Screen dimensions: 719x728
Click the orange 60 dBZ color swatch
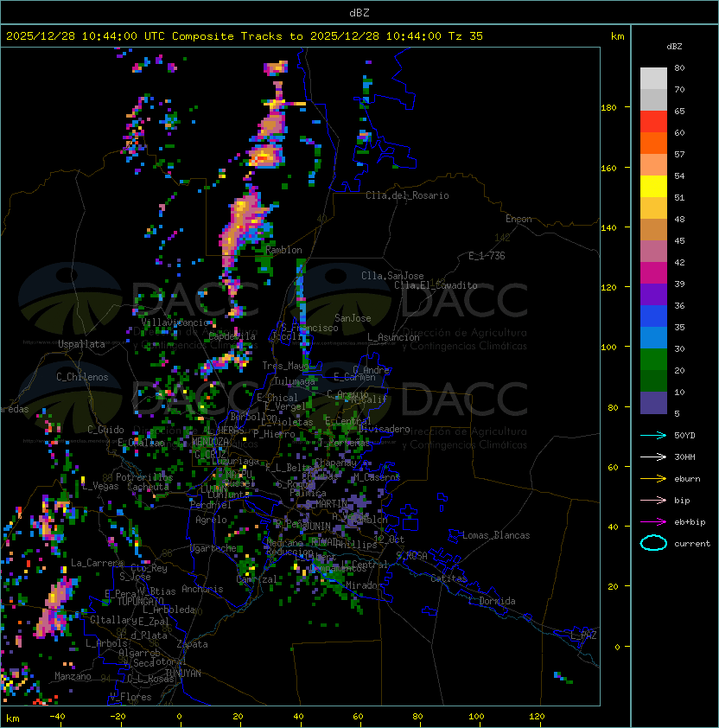point(653,144)
